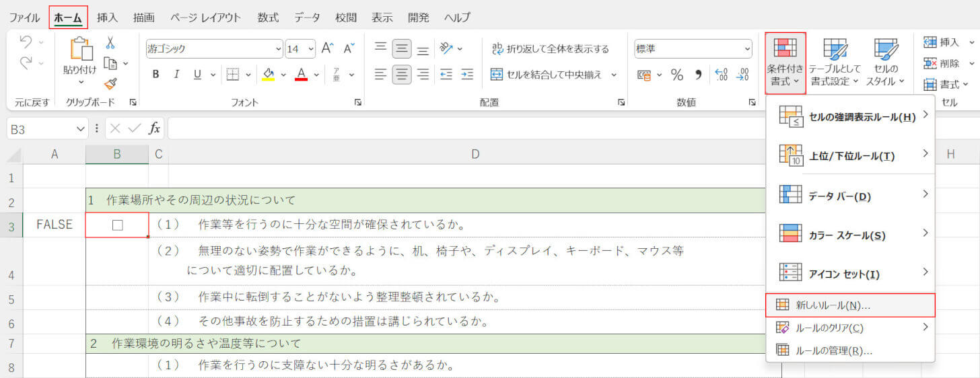Viewport: 980px width, 378px height.
Task: Click the 条件付き書式 button
Action: (x=785, y=63)
